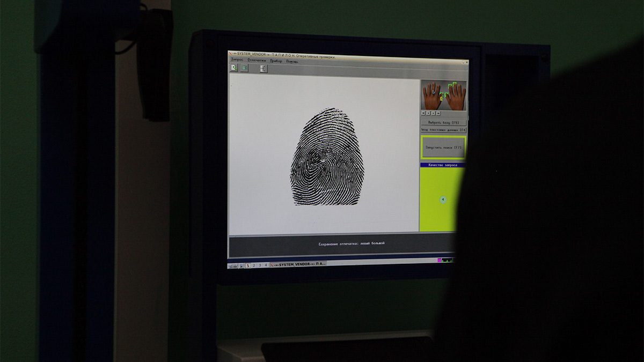Viewport: 644px width, 362px height.
Task: Switch to workspace 2 in taskbar pager
Action: coord(254,265)
